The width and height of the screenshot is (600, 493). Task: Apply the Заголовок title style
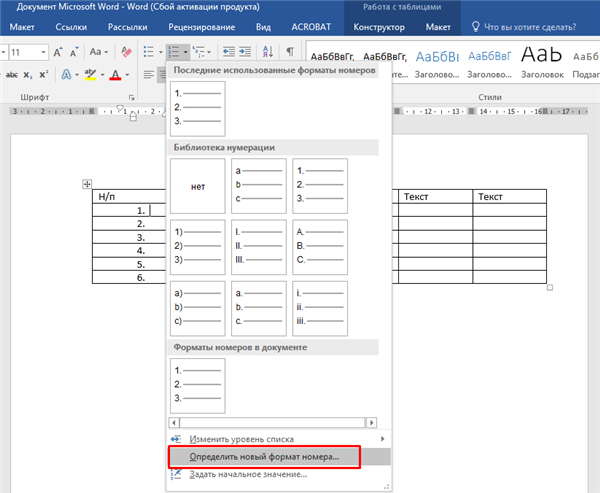(x=542, y=61)
